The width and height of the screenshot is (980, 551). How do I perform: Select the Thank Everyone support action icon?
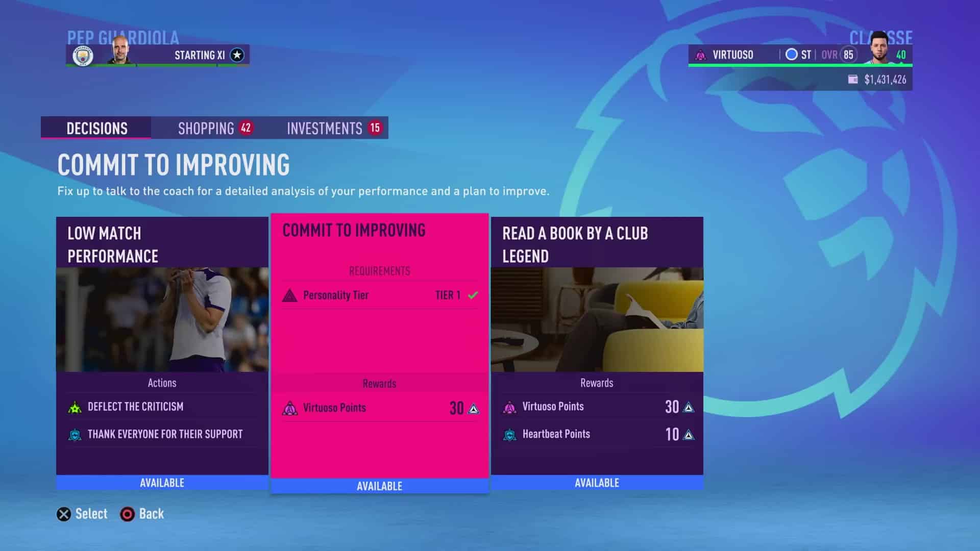tap(75, 434)
